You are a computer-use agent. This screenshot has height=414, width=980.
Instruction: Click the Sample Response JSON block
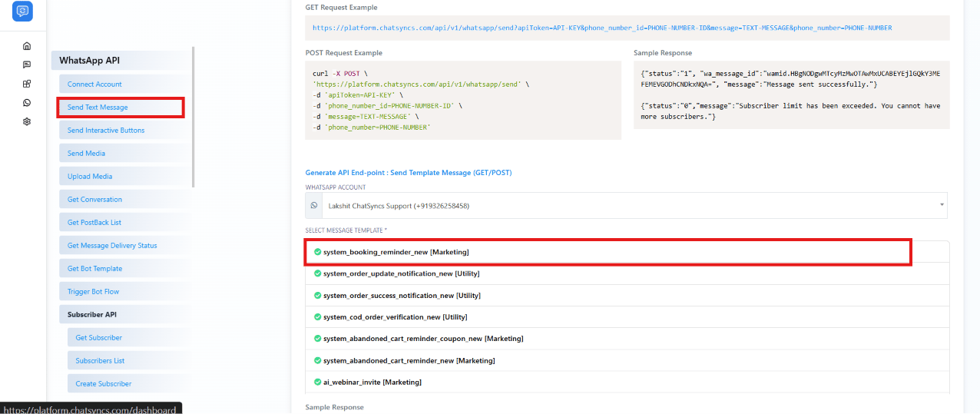[x=792, y=94]
